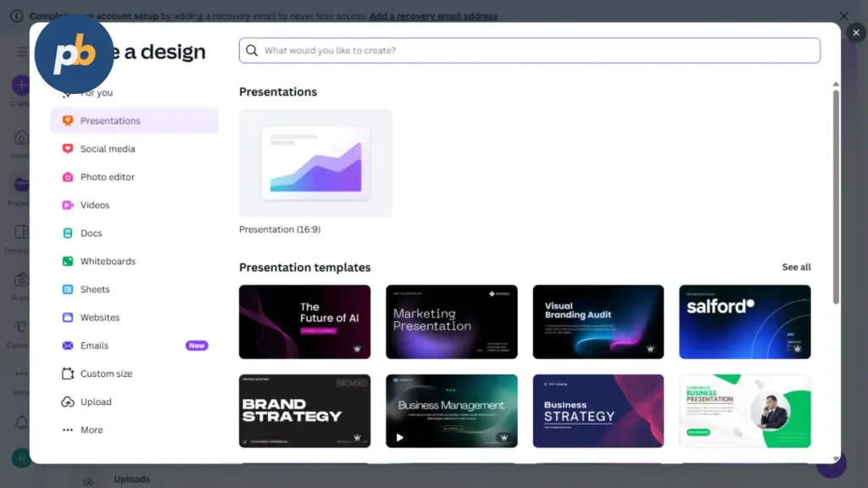
Task: Play the Business Management template video
Action: [400, 438]
